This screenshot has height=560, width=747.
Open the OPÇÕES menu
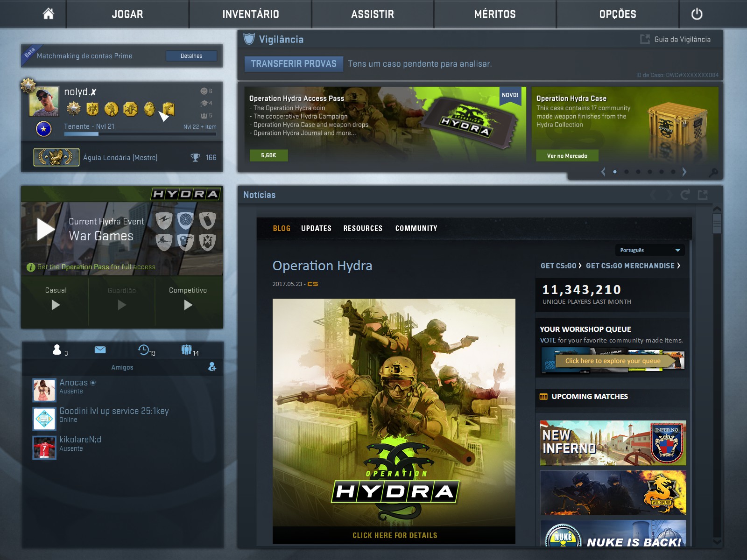(x=618, y=14)
